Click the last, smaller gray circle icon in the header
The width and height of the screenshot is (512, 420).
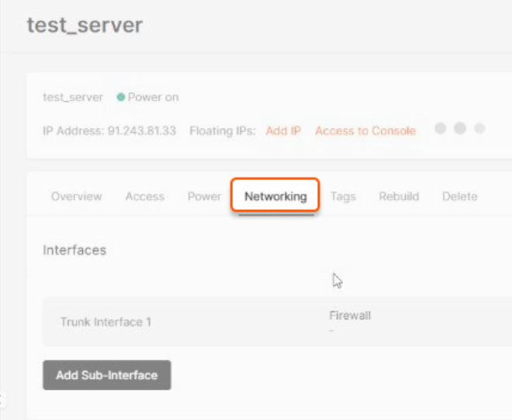pos(479,128)
